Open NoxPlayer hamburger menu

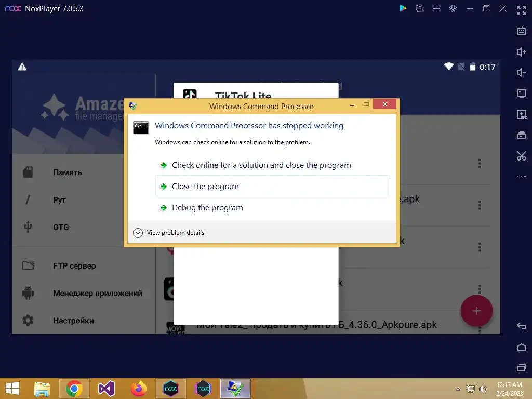(x=436, y=8)
